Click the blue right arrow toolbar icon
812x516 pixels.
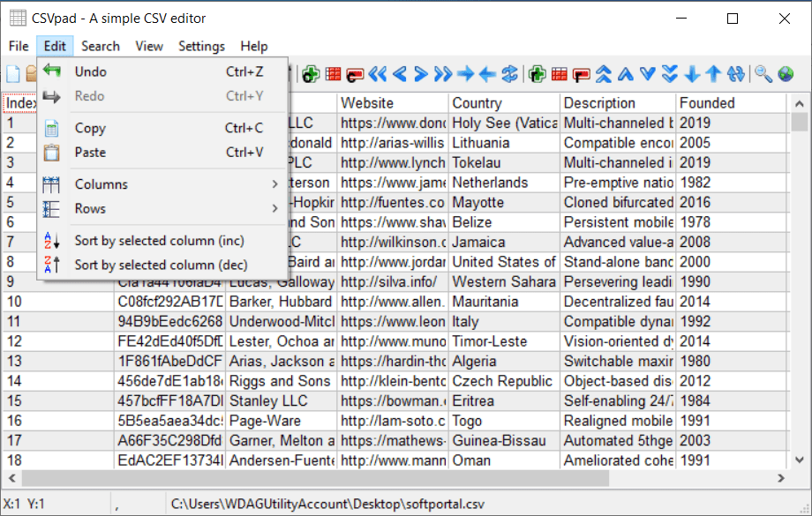(465, 74)
